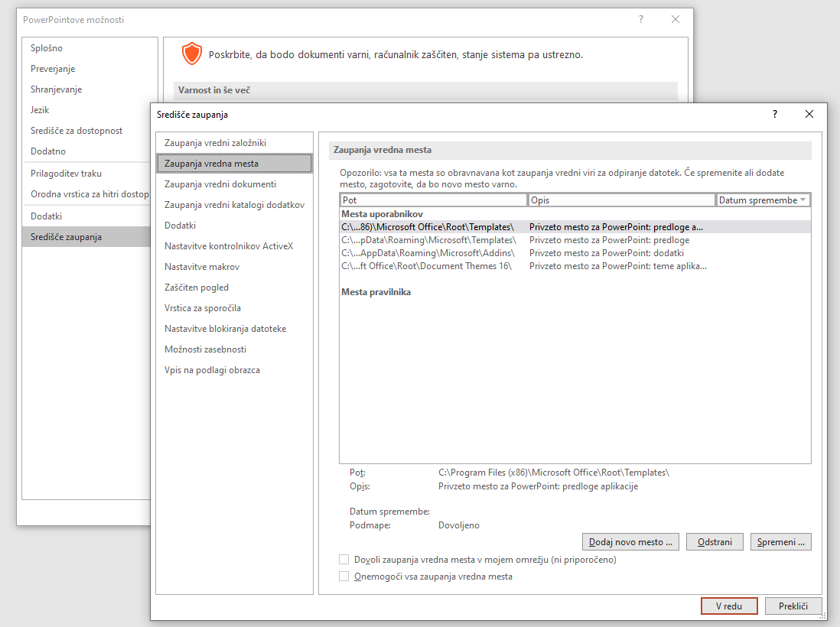Click description 'Privzeto mesto za PowerPoint: predloge'
Screen dimensions: 840x627
point(609,240)
